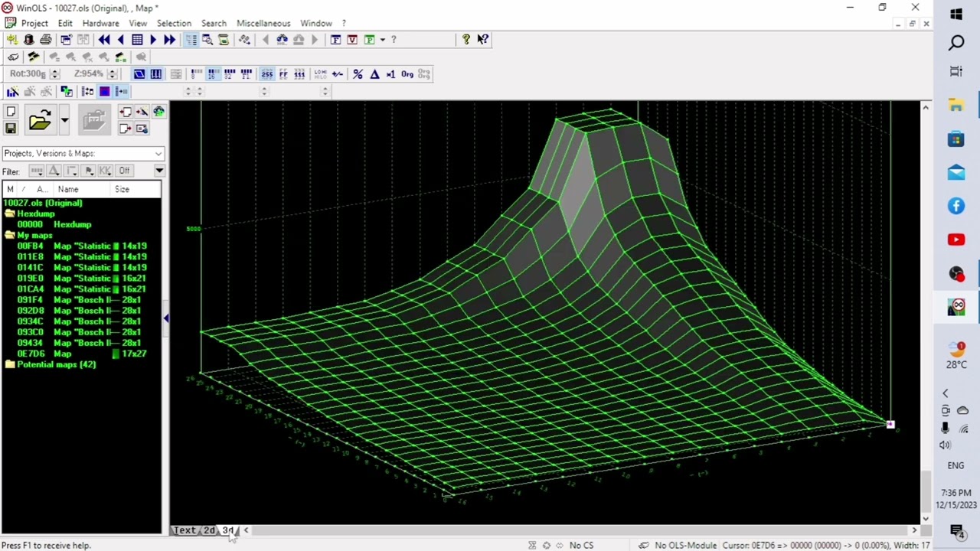Open the Projects, Versions & Maps dropdown
Image resolution: width=980 pixels, height=551 pixels.
(83, 154)
